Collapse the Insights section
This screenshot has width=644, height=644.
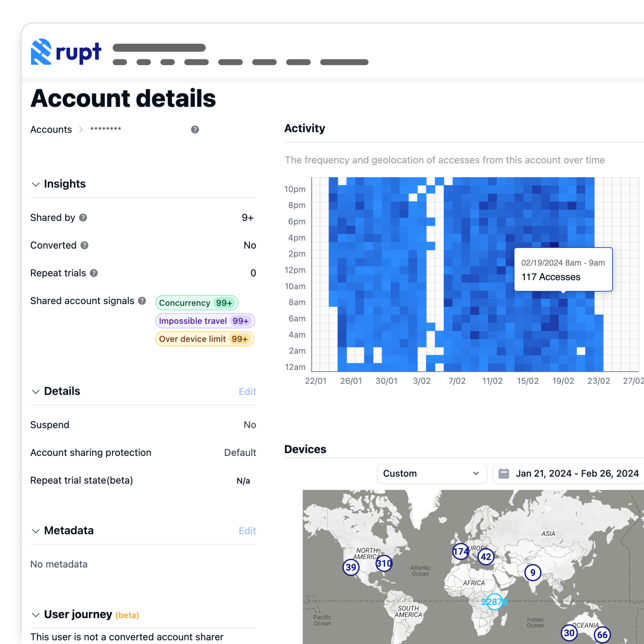(x=36, y=184)
